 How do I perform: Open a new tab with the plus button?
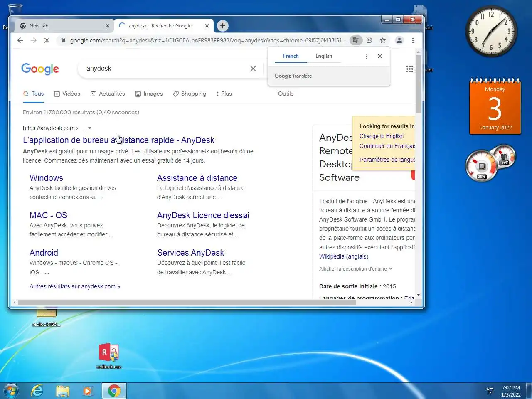click(223, 26)
